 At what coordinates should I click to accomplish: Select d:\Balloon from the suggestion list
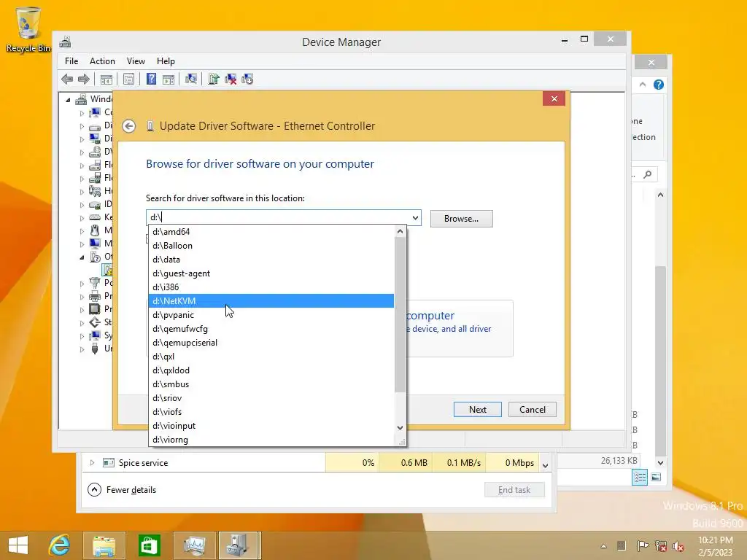[271, 246]
